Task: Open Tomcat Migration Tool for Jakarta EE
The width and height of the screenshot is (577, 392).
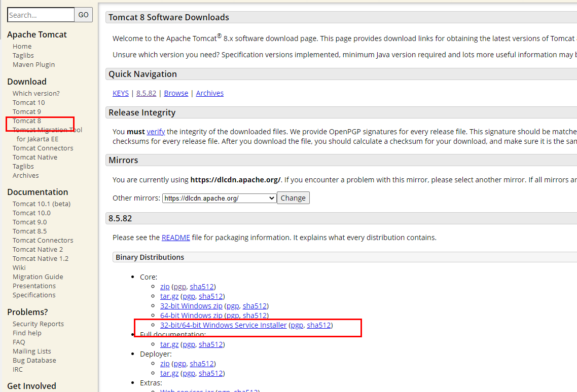Action: click(x=47, y=135)
